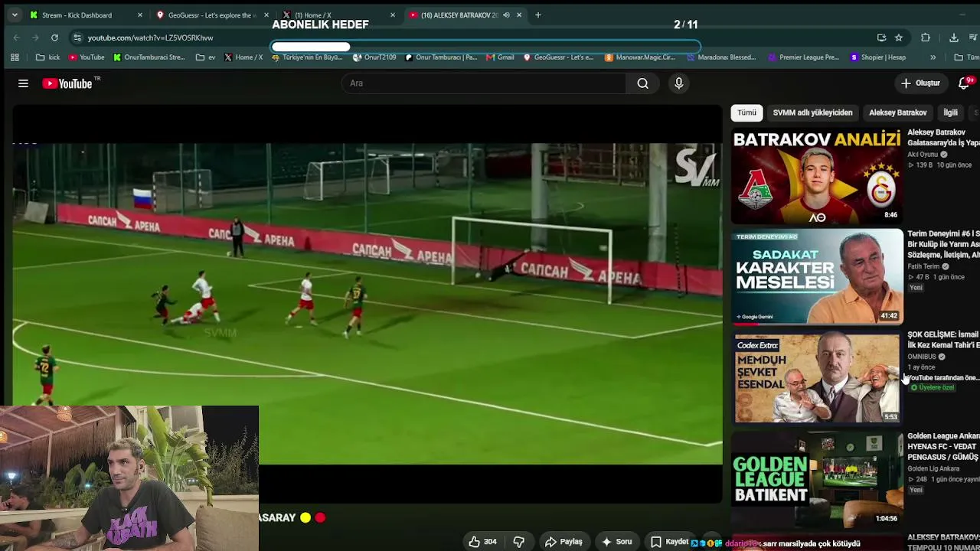Image resolution: width=980 pixels, height=551 pixels.
Task: Open site information icon in address bar
Action: (x=77, y=37)
